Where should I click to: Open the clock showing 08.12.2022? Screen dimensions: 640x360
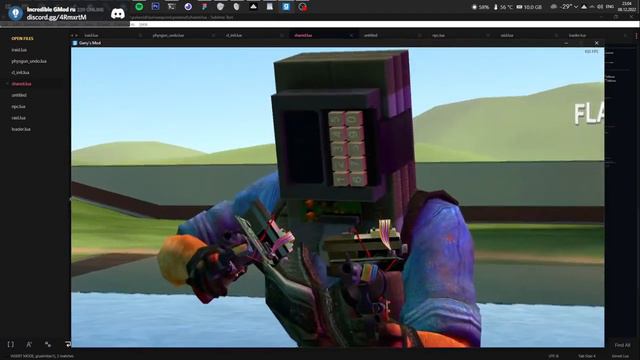click(x=627, y=7)
